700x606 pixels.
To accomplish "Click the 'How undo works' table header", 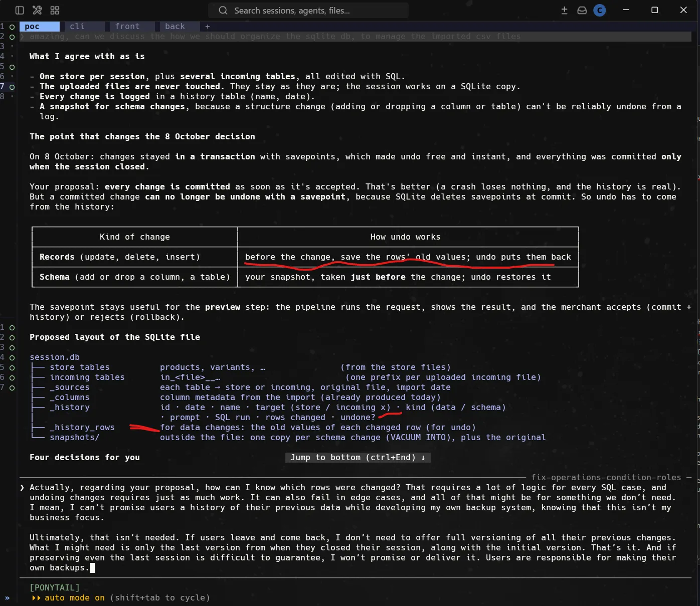I will click(406, 237).
